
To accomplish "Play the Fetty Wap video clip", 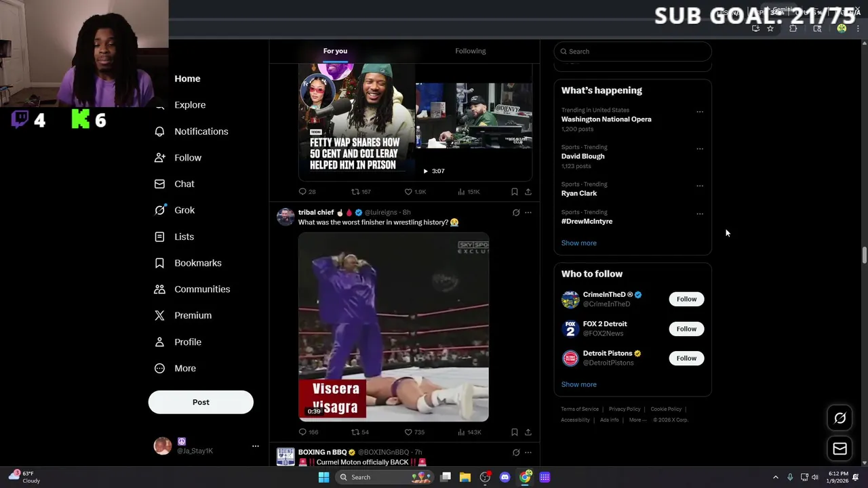I will click(x=415, y=122).
